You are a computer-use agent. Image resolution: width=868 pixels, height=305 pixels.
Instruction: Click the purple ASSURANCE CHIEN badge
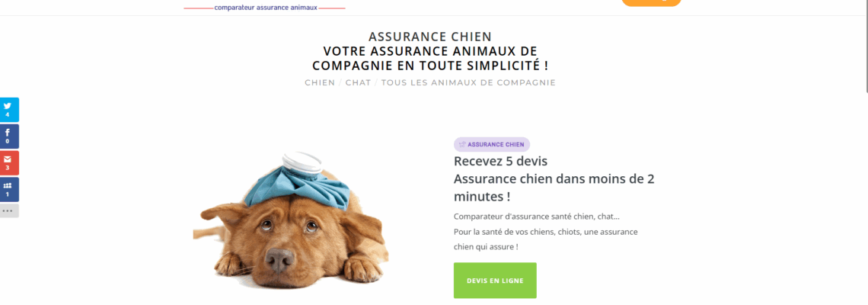point(492,145)
